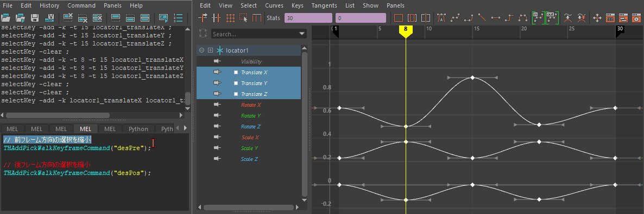Click the current time marker labeled 8
The height and width of the screenshot is (214, 644).
pos(406,31)
